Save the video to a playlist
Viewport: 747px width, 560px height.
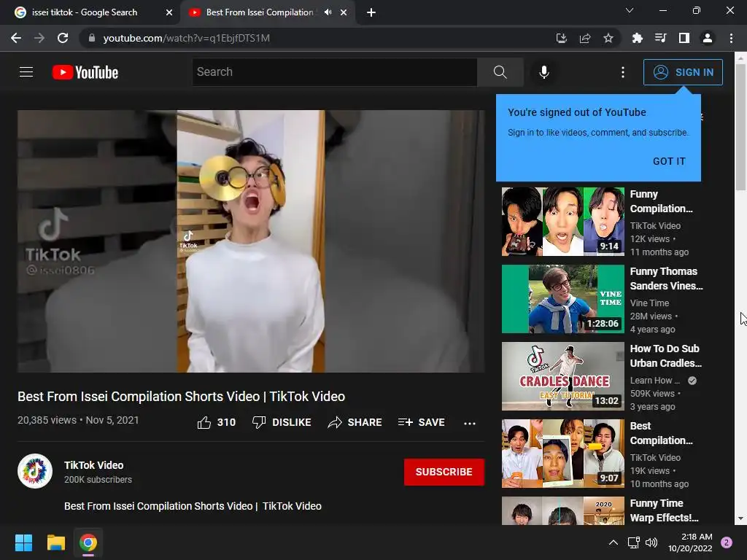point(421,422)
